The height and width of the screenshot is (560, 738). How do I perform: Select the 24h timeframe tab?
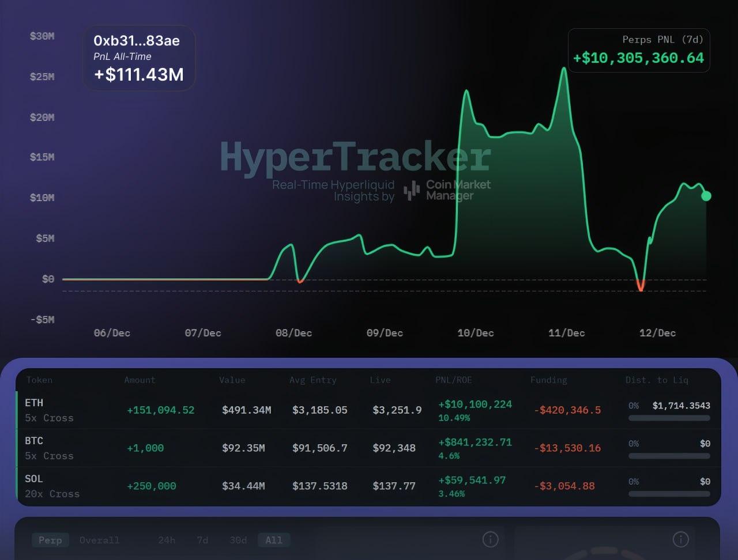pyautogui.click(x=167, y=540)
